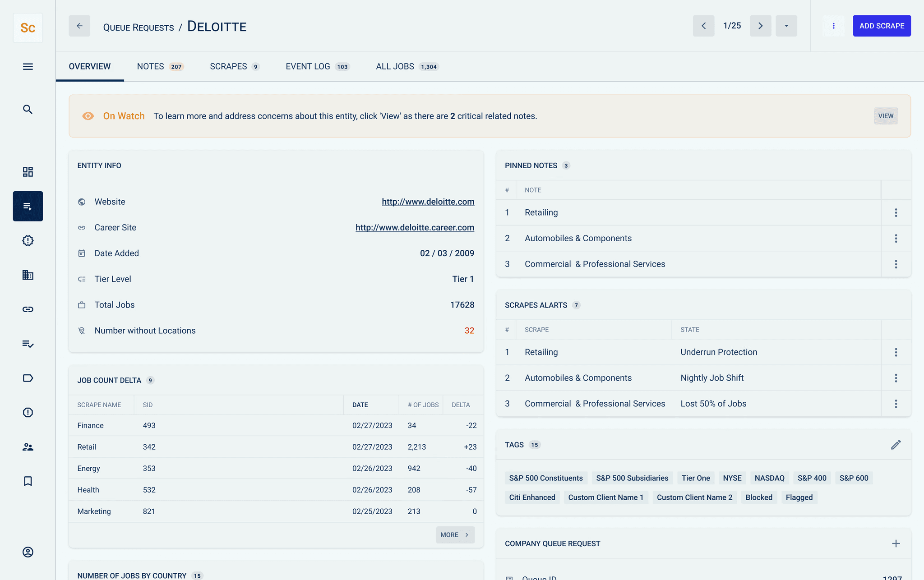Viewport: 924px width, 580px height.
Task: Click the bookmark icon in the sidebar
Action: coord(28,481)
